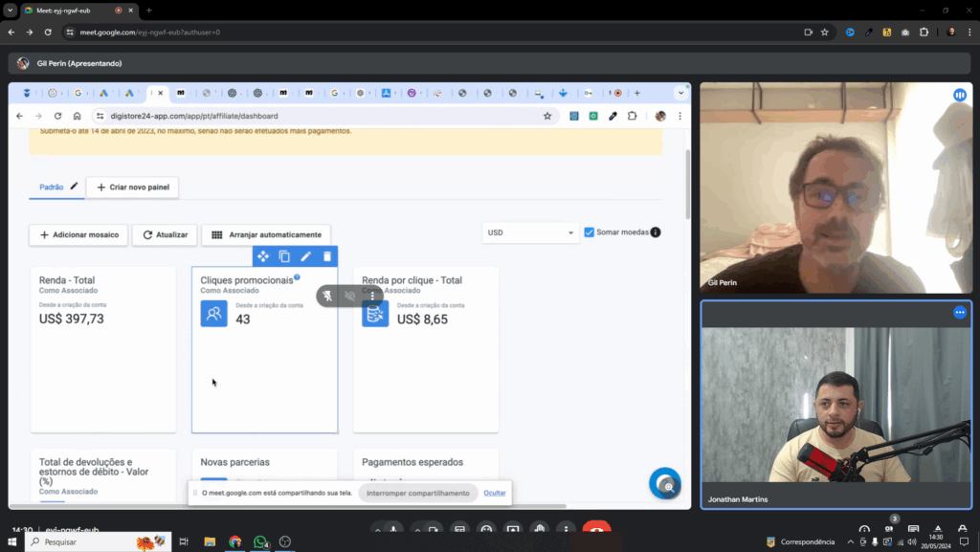Click the move icon on Cliques promocionais tile
The height and width of the screenshot is (552, 980).
[x=263, y=256]
